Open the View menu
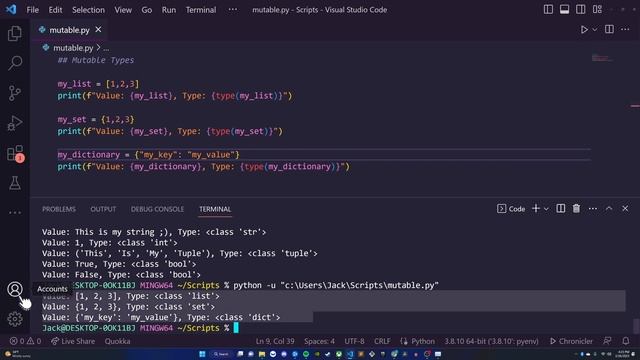This screenshot has height=360, width=640. (123, 10)
